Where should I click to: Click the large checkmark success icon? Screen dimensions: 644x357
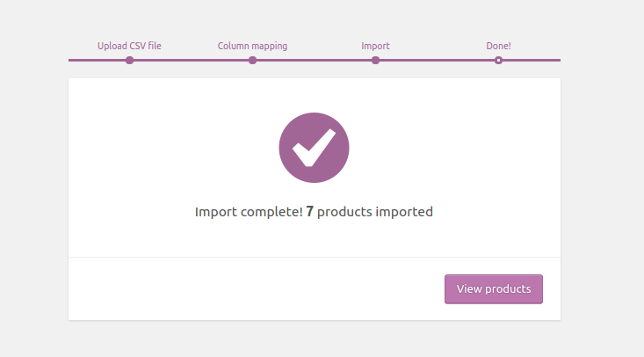314,148
